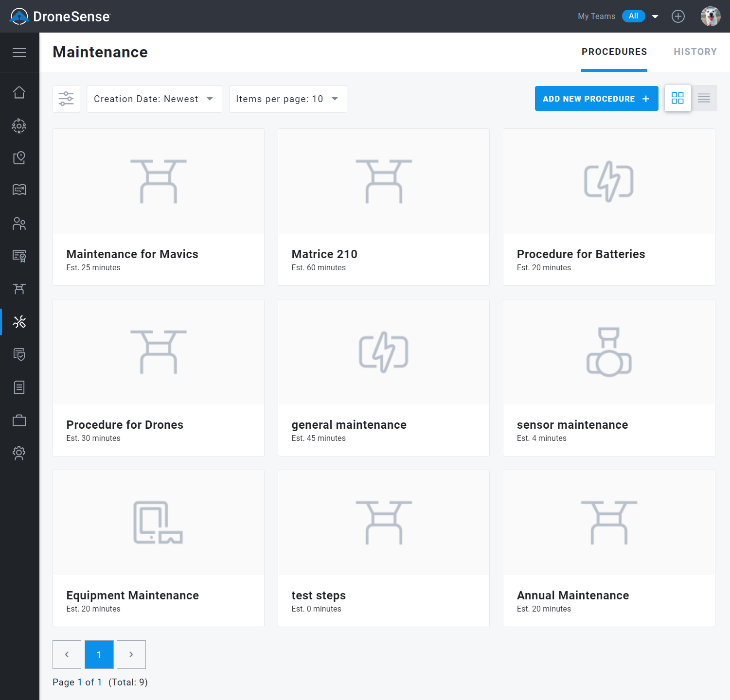
Task: Click the My Teams label
Action: coord(596,17)
